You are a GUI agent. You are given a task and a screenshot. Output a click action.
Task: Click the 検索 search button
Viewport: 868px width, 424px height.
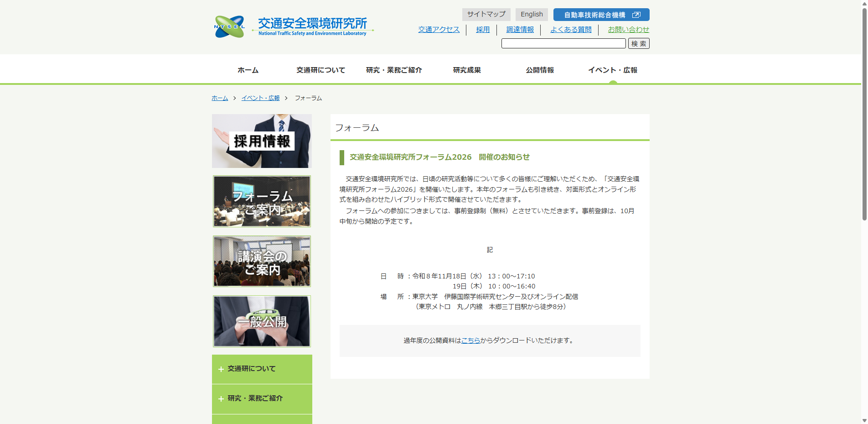coord(639,43)
